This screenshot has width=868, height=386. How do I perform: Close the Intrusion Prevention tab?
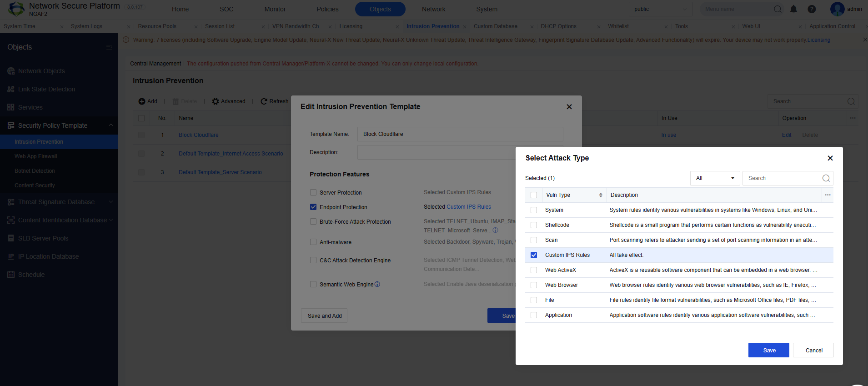click(x=465, y=27)
